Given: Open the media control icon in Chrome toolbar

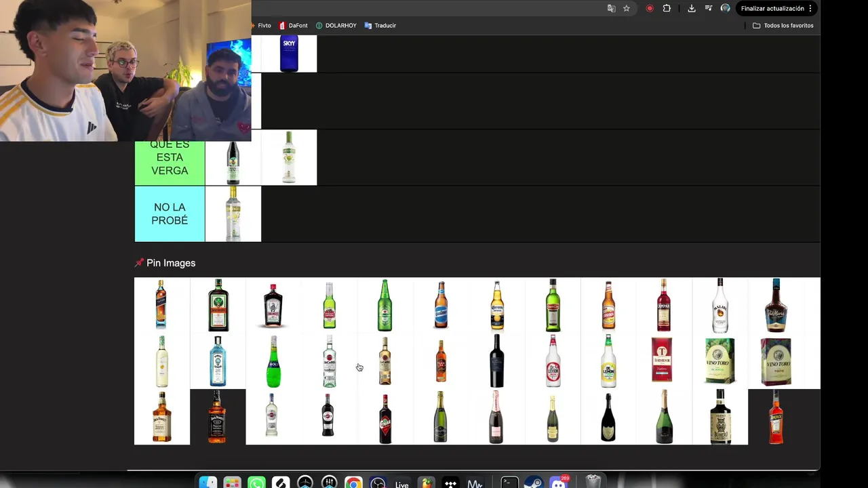Looking at the screenshot, I should (709, 8).
